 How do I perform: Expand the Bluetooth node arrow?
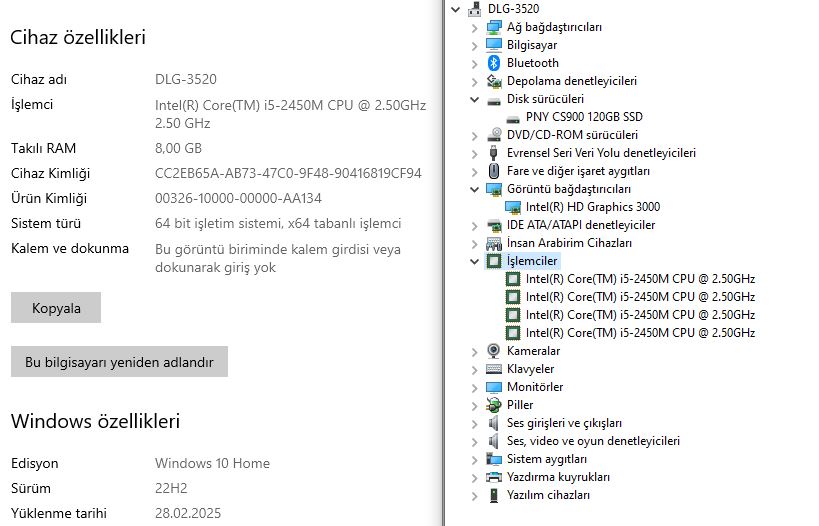[474, 64]
